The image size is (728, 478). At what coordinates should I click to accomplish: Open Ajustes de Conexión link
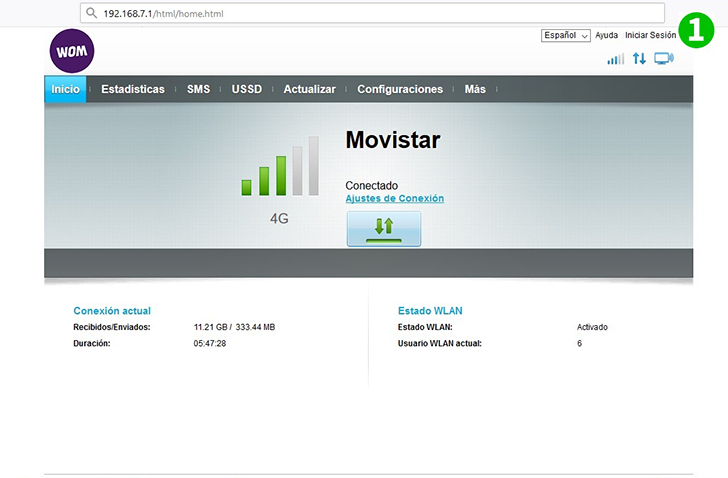tap(395, 199)
